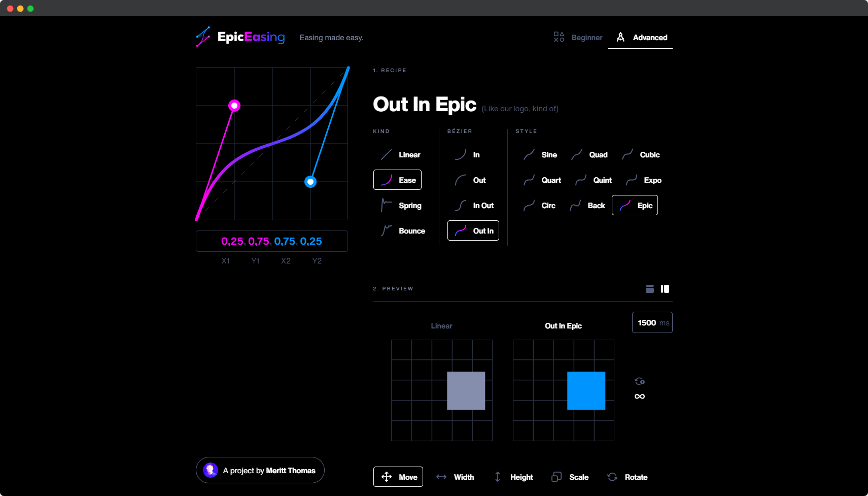The width and height of the screenshot is (868, 496).
Task: Click the In Out curve icon
Action: tap(461, 205)
